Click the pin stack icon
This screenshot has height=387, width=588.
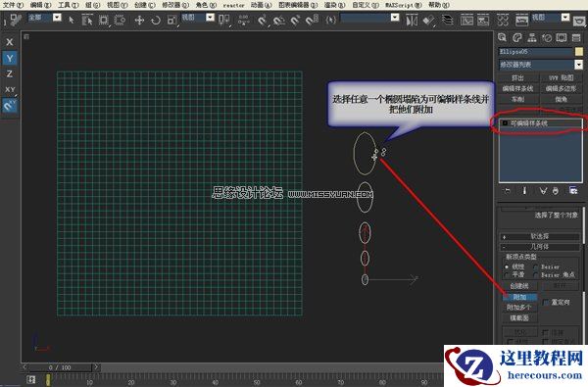click(507, 191)
